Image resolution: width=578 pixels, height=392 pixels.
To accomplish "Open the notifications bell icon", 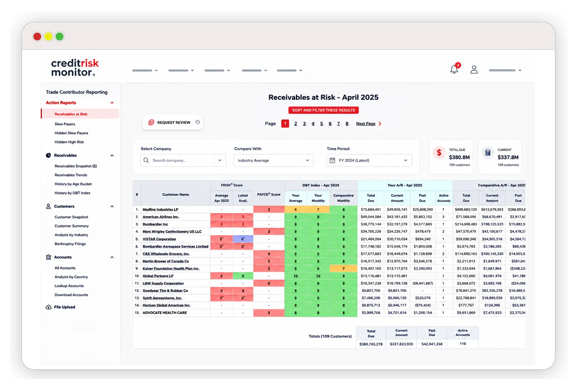I will (454, 69).
